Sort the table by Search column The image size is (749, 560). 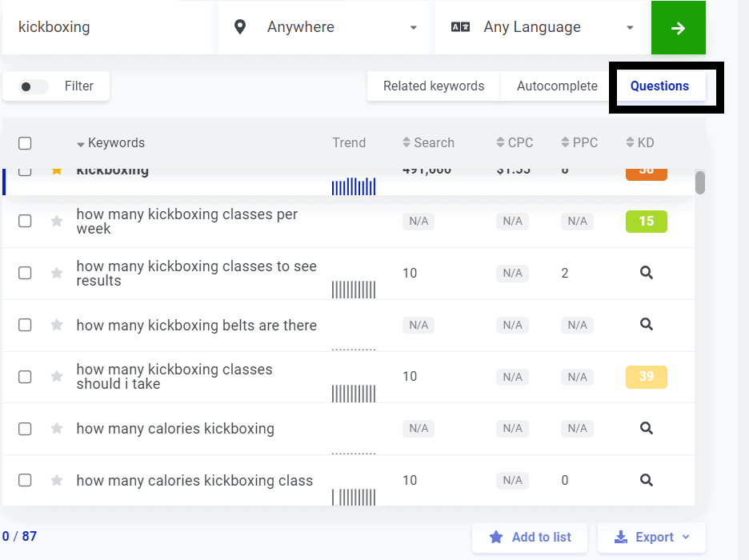pos(428,143)
